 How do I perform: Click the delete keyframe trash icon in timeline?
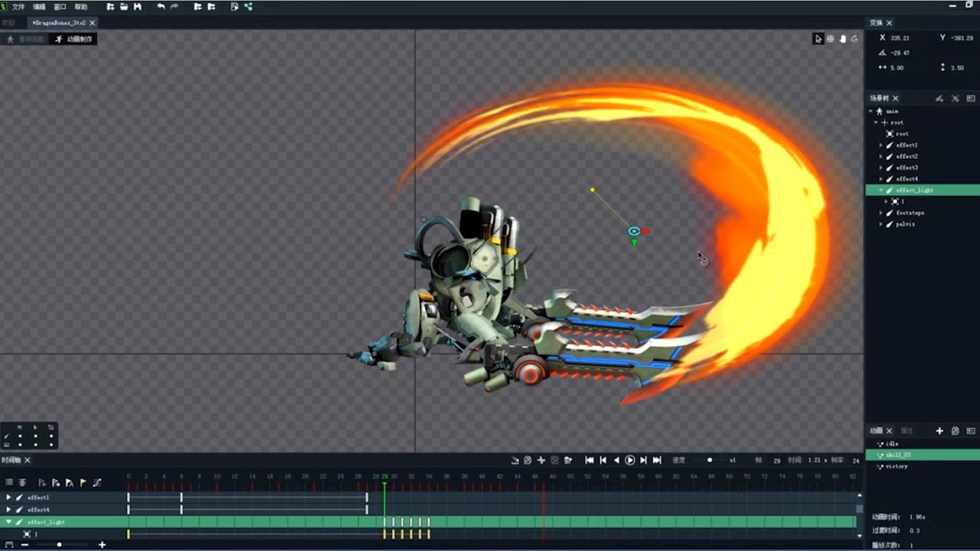(x=568, y=460)
